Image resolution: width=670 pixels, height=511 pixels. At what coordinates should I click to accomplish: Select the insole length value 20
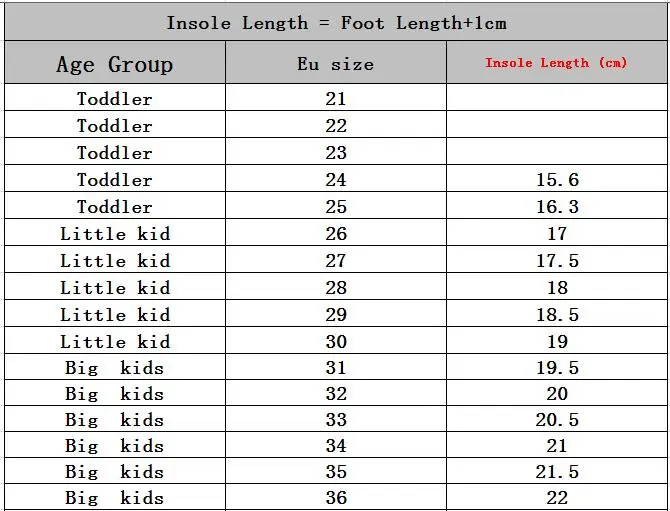[557, 394]
